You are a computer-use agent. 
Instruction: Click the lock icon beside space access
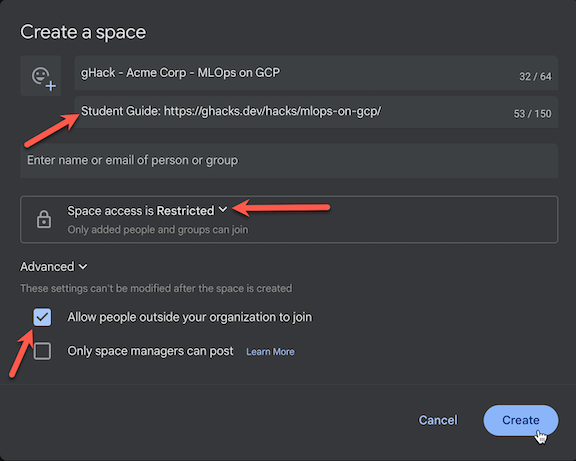(x=44, y=219)
